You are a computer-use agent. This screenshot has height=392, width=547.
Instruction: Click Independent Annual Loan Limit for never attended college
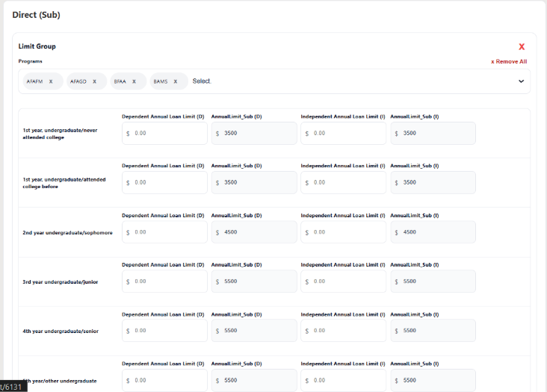[x=343, y=133]
